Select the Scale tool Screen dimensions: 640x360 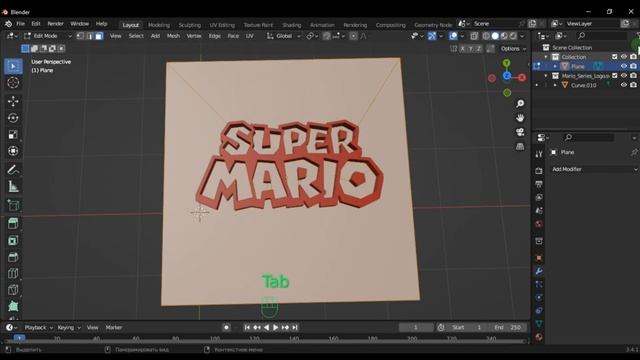pyautogui.click(x=13, y=135)
